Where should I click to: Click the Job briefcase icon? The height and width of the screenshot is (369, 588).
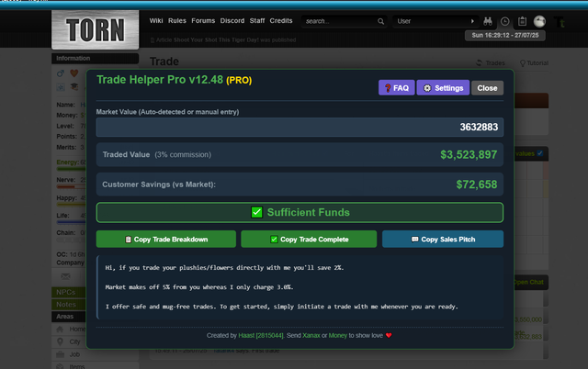coord(60,354)
